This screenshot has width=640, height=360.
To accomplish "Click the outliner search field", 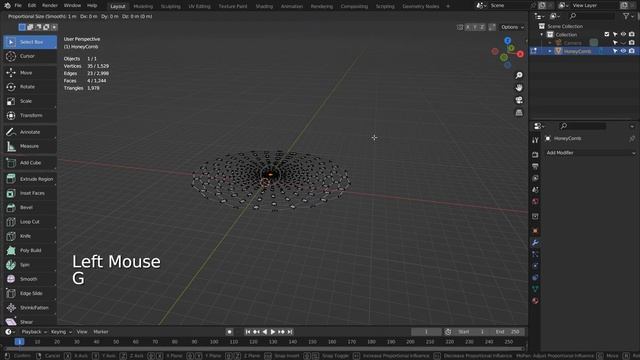I will pos(591,16).
